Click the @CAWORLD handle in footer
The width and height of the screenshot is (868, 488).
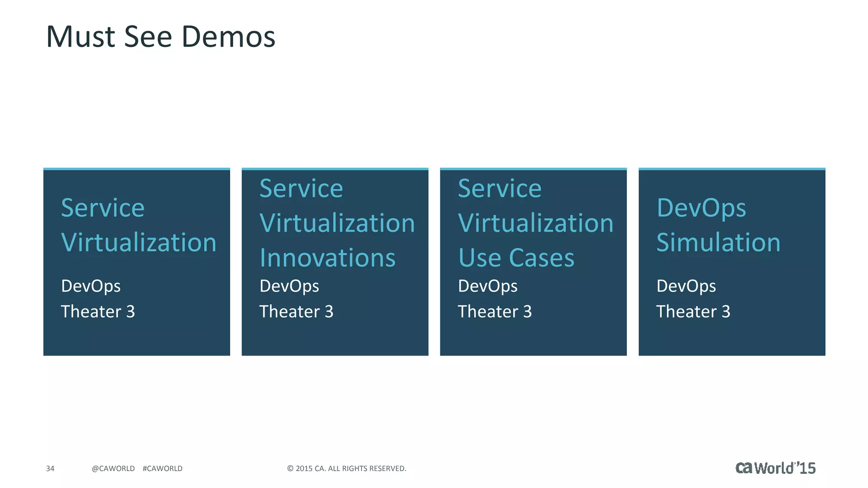(113, 469)
